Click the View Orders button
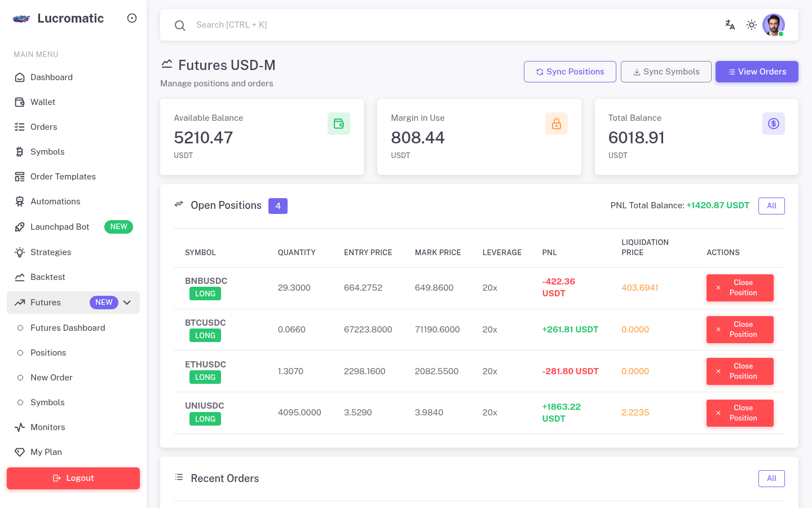This screenshot has height=508, width=812. point(757,72)
